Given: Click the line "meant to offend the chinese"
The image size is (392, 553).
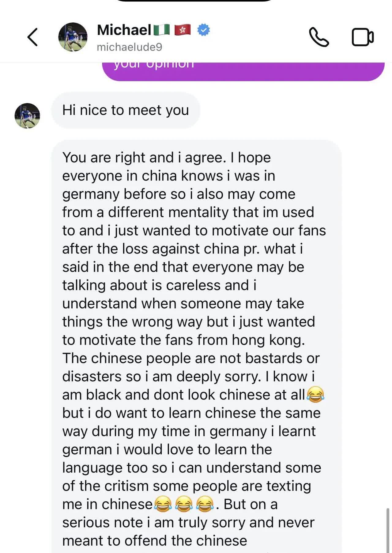Looking at the screenshot, I should pyautogui.click(x=155, y=541).
